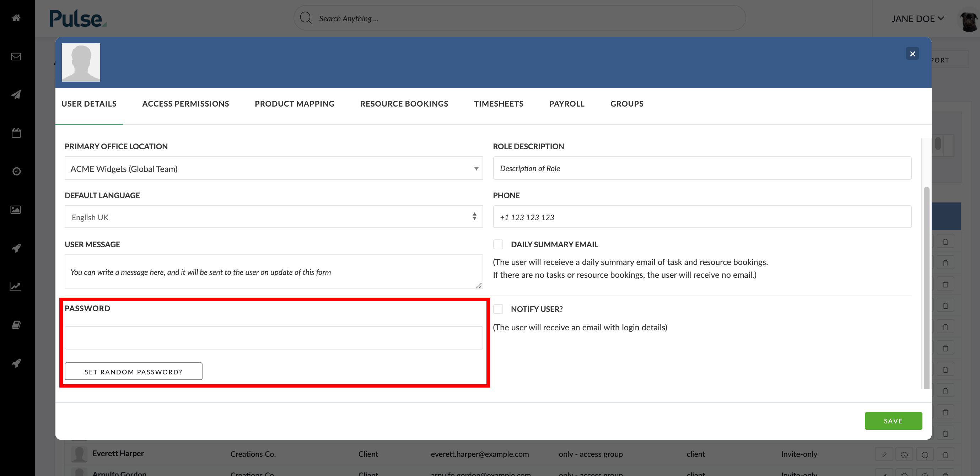Tick the Notify User checkbox
The width and height of the screenshot is (980, 476).
click(498, 309)
